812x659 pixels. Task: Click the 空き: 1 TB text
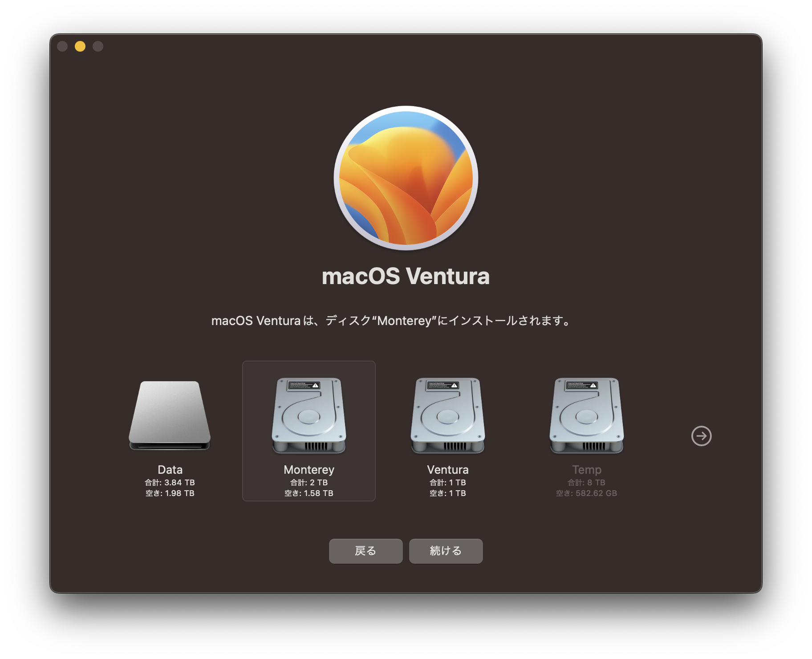tap(448, 493)
